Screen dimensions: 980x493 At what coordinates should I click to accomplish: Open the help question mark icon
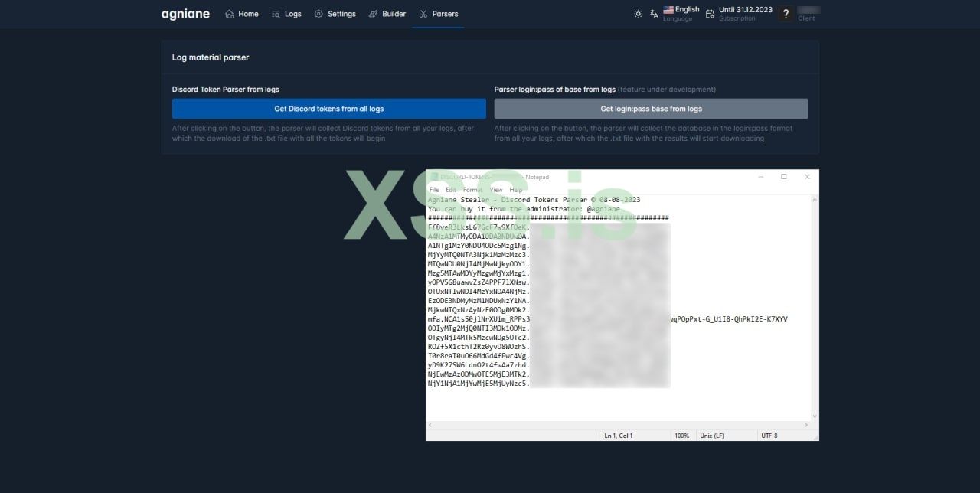pyautogui.click(x=786, y=14)
